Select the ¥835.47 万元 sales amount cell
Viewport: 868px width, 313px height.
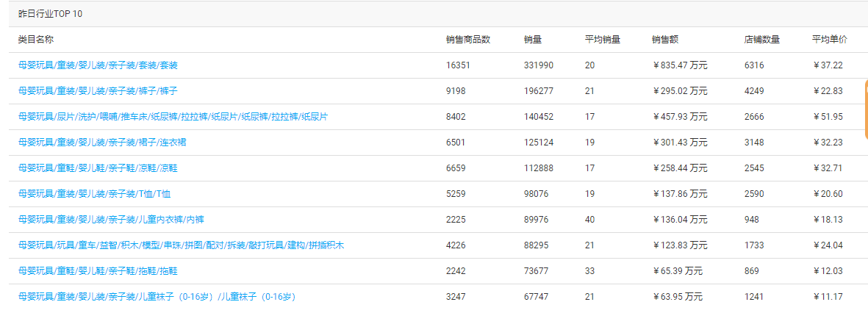point(680,65)
